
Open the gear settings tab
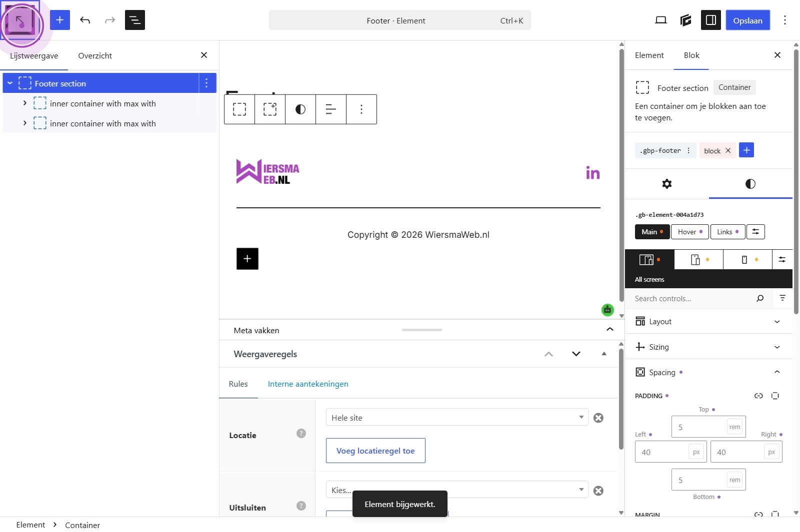point(667,184)
